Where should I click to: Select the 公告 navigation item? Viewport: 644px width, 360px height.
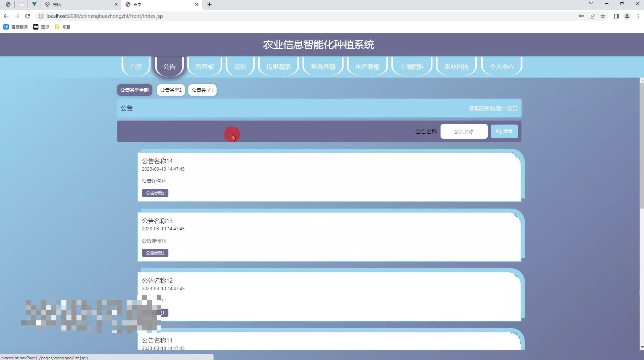pos(169,66)
